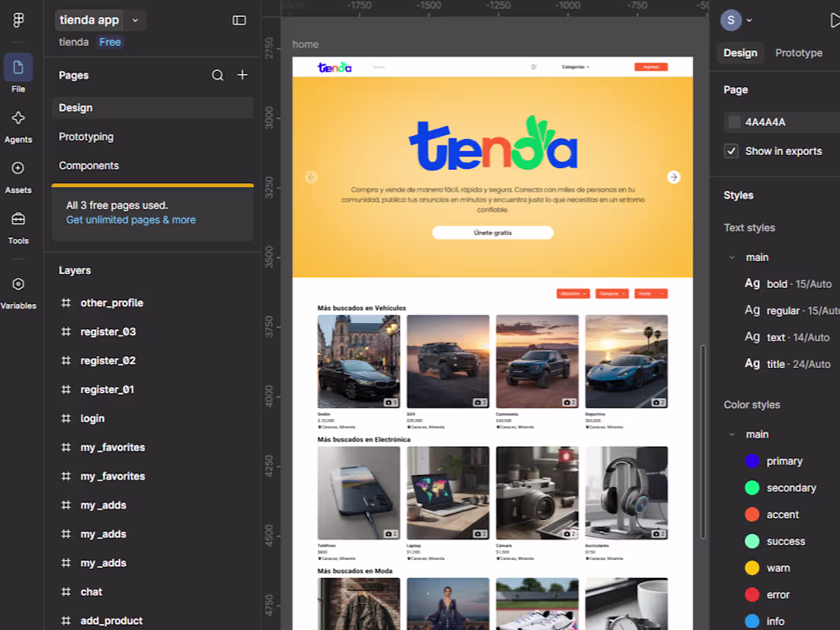Click the canvas vertical scrollbar
Image resolution: width=840 pixels, height=630 pixels.
(x=703, y=442)
